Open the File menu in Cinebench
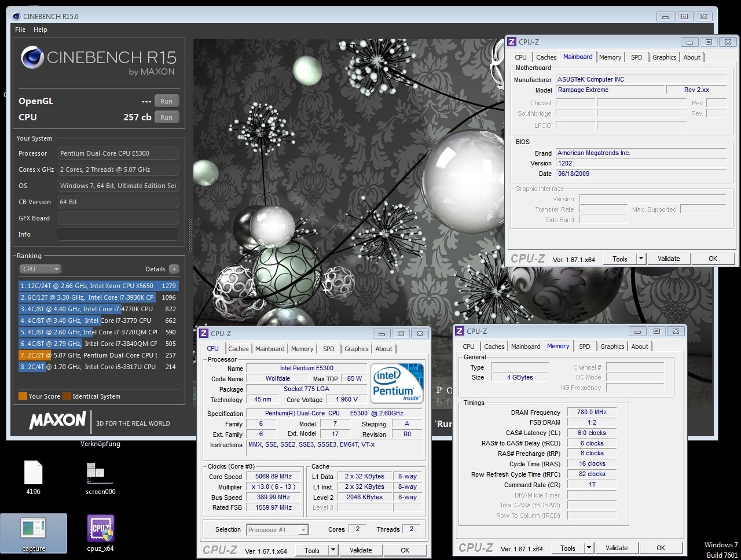The image size is (741, 560). pyautogui.click(x=20, y=30)
